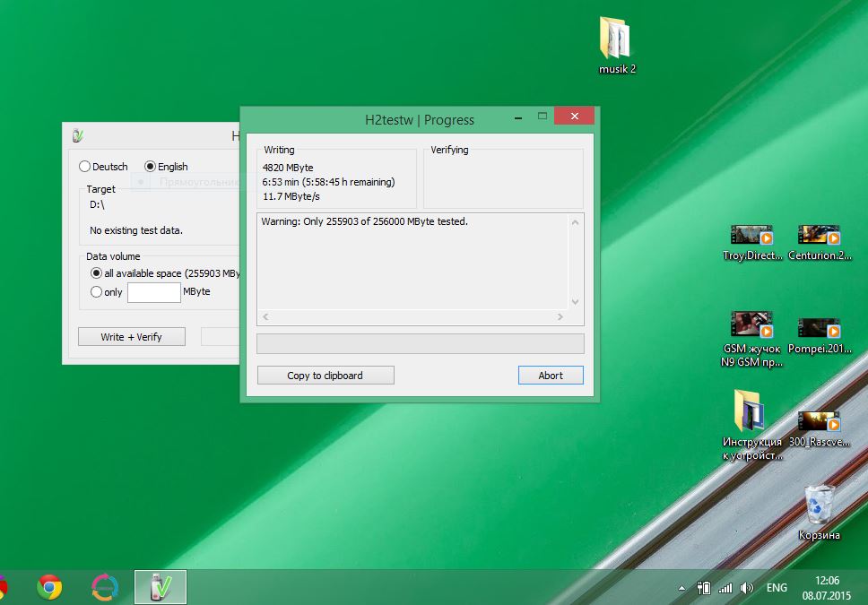Screen dimensions: 868x605
Task: Click the Abort button
Action: 551,376
